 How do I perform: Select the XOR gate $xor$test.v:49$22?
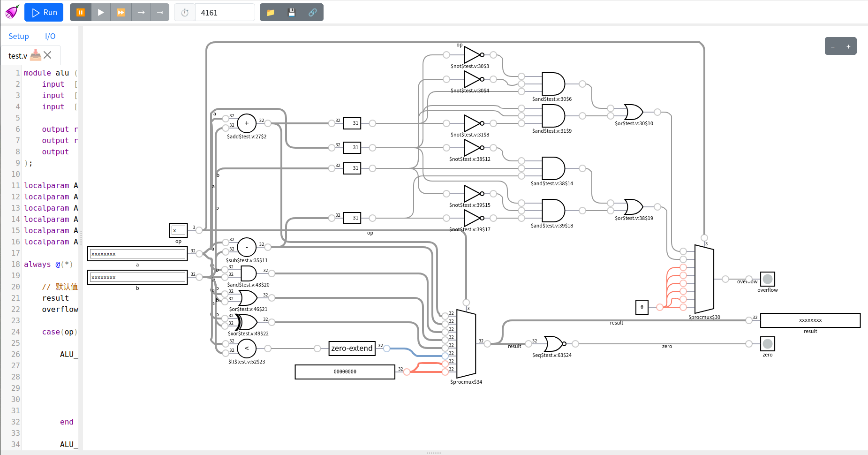[x=247, y=322]
